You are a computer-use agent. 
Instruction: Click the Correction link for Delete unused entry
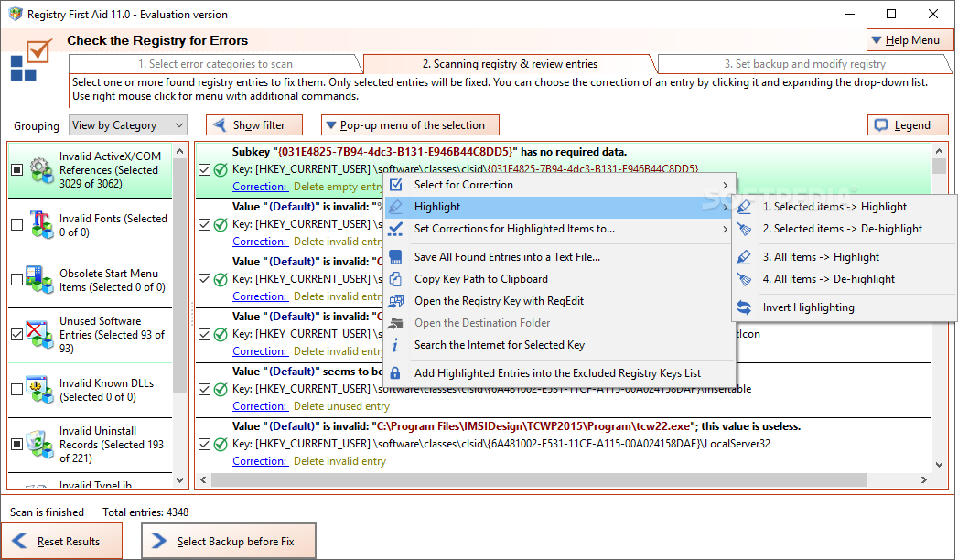260,406
